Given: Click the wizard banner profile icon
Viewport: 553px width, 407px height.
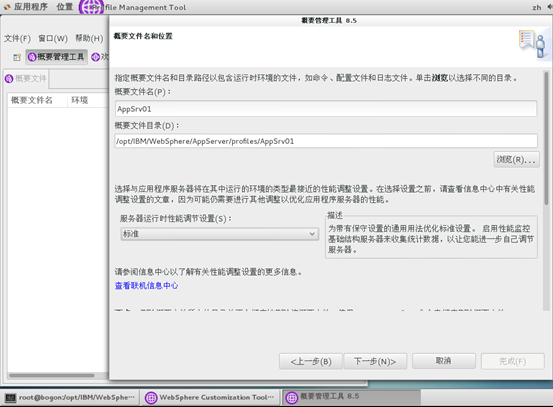Looking at the screenshot, I should 533,45.
